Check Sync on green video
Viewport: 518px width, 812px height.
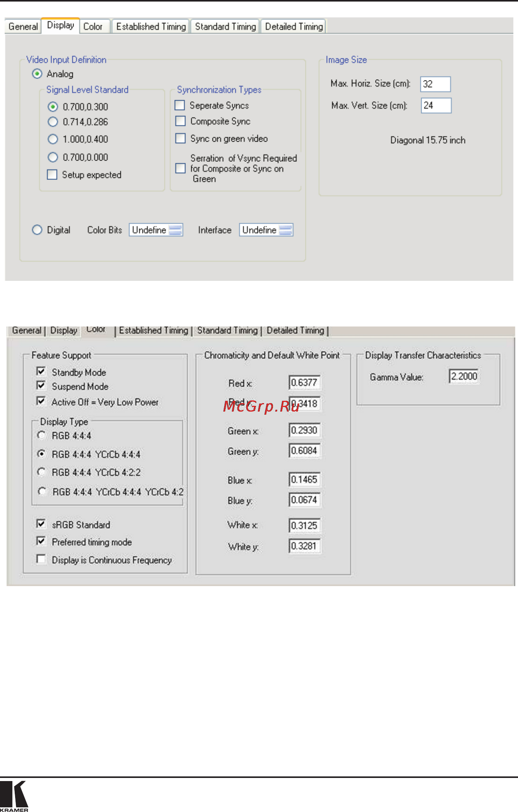(180, 138)
